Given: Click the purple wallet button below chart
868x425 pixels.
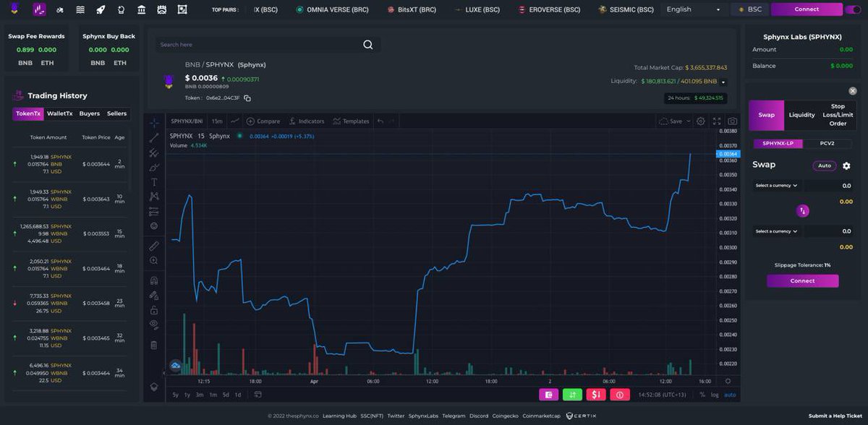Looking at the screenshot, I should (x=549, y=395).
